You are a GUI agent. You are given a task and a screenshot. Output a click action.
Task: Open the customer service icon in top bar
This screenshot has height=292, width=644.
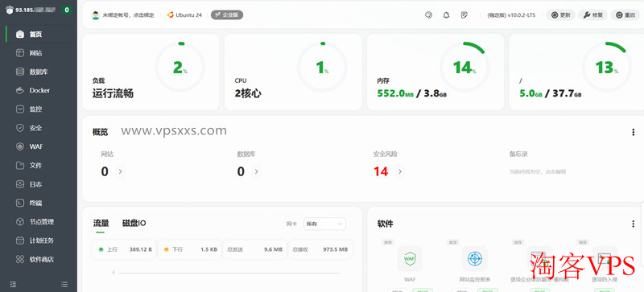click(428, 15)
